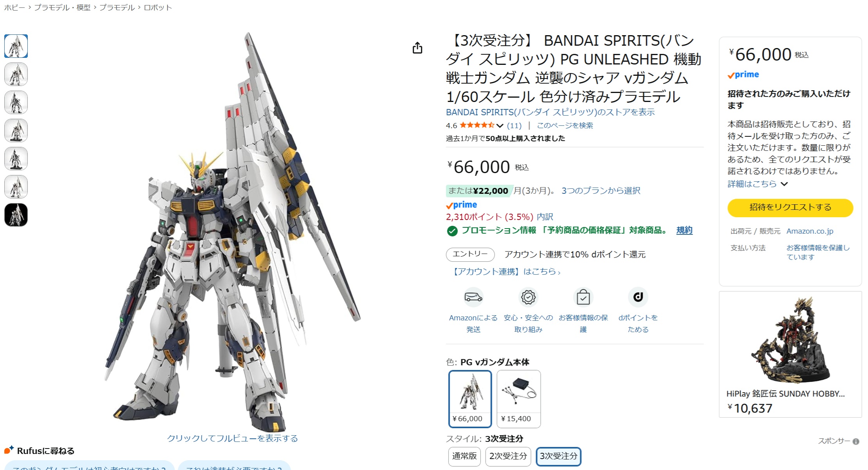Select the 2次受注分 style option
The image size is (868, 470).
coord(508,456)
